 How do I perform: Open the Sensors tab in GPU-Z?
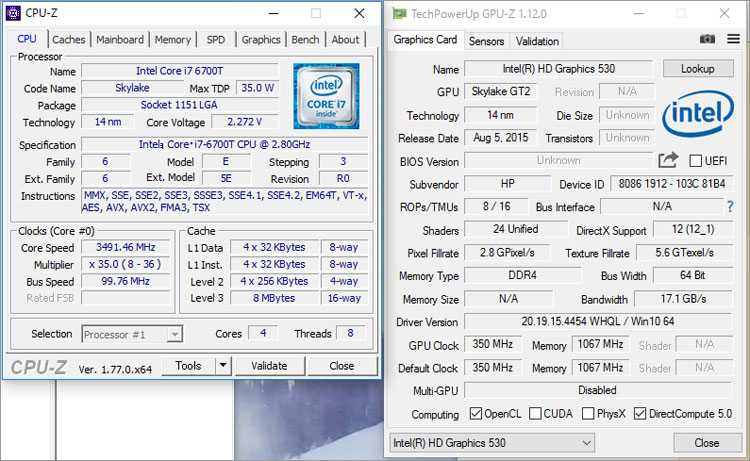486,41
